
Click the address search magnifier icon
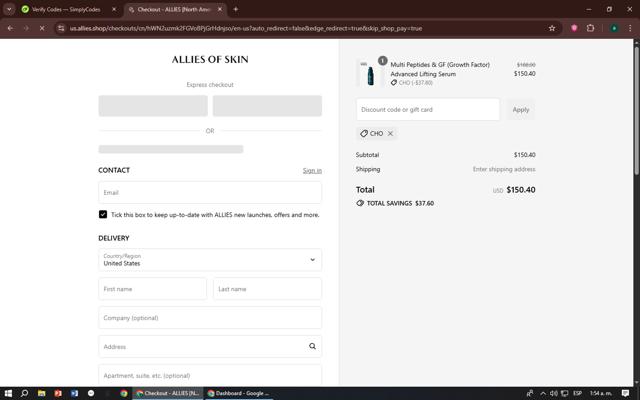312,346
